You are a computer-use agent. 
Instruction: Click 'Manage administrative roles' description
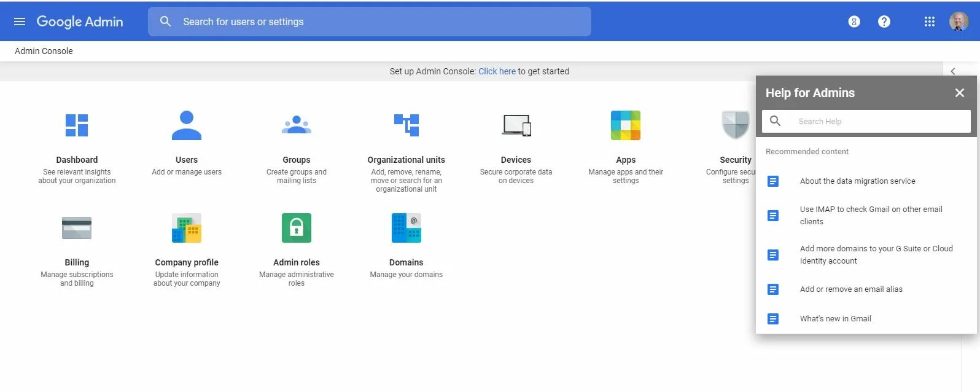297,279
